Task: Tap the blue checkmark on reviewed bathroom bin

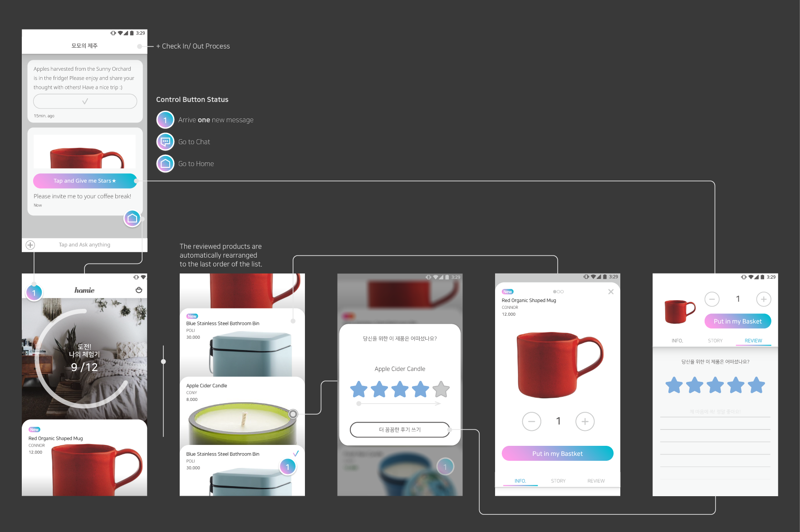Action: coord(296,454)
